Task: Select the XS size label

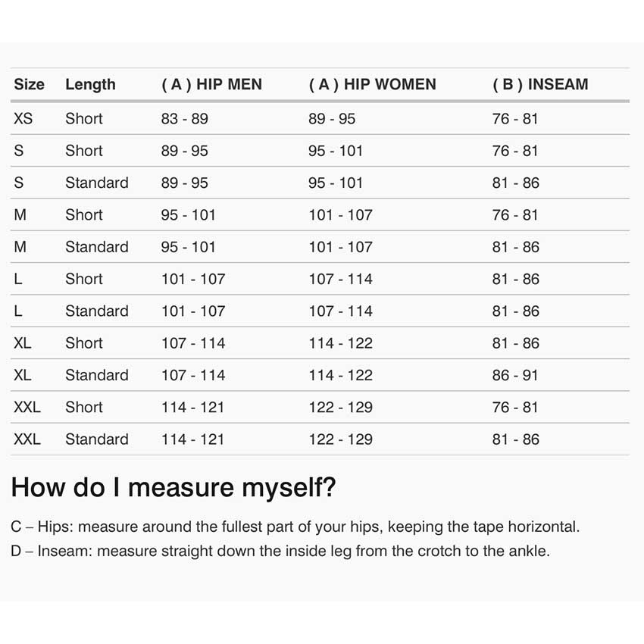Action: coord(23,119)
